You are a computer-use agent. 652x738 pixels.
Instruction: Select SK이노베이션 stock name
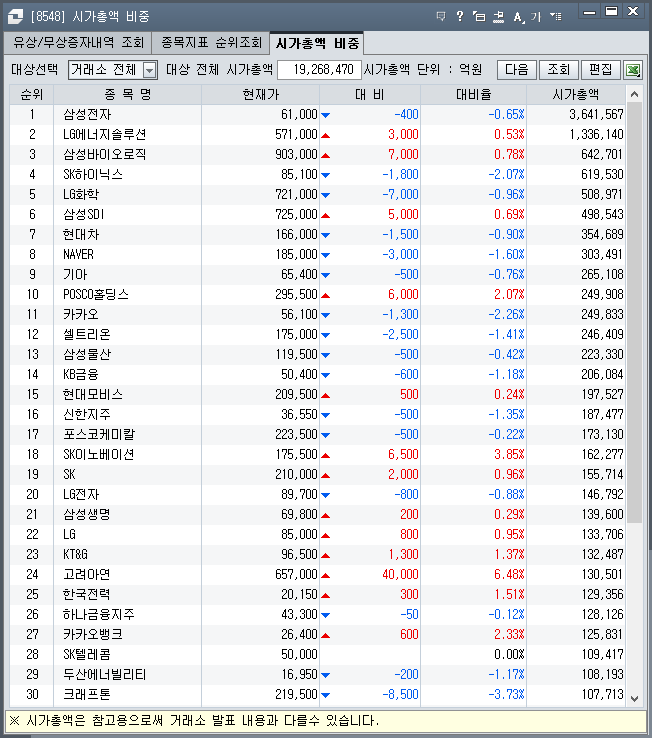(x=98, y=455)
